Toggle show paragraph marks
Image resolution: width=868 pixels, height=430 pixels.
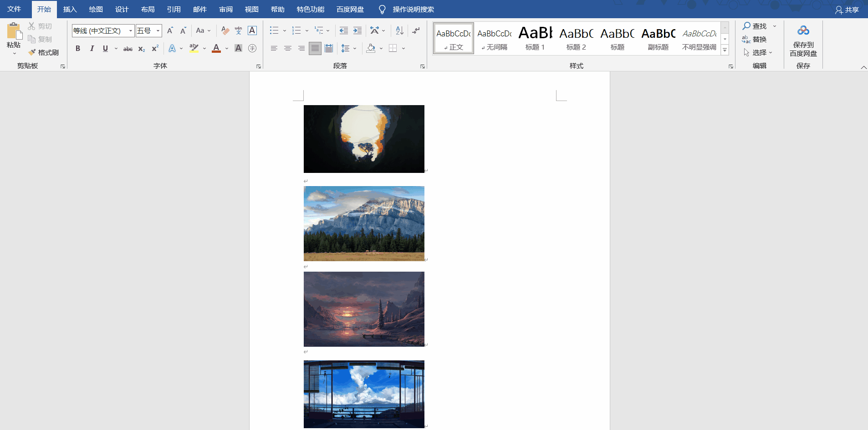(x=416, y=30)
